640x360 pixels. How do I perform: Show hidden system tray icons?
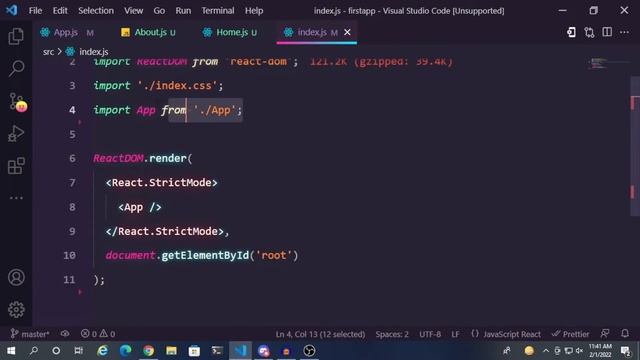pyautogui.click(x=546, y=351)
